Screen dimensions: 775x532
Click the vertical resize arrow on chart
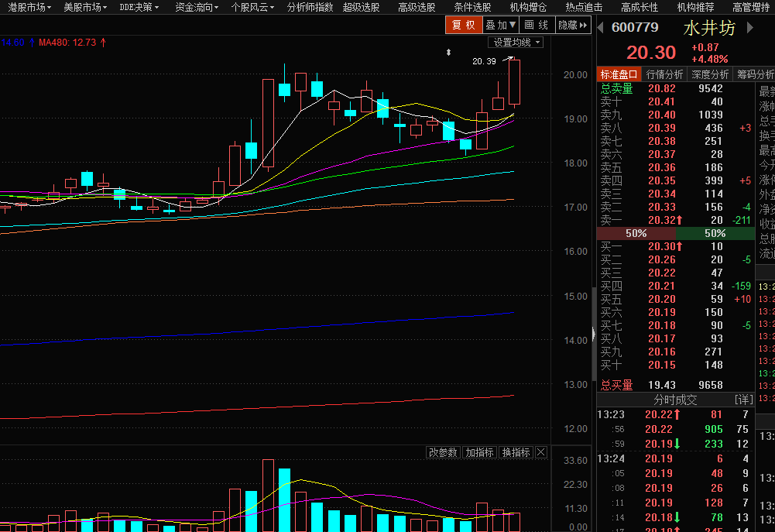[x=448, y=53]
